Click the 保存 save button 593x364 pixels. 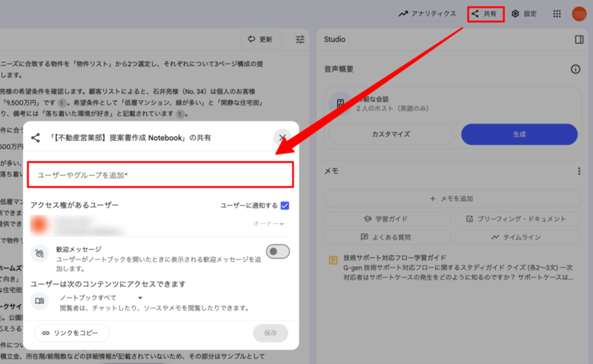(x=271, y=333)
